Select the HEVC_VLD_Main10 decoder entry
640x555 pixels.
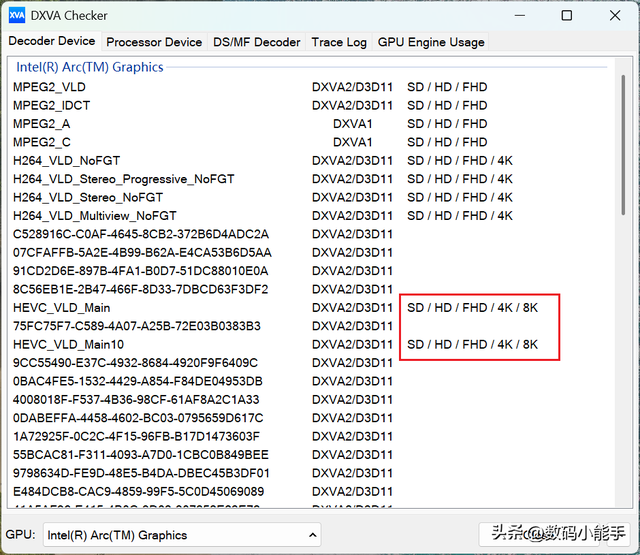click(68, 344)
